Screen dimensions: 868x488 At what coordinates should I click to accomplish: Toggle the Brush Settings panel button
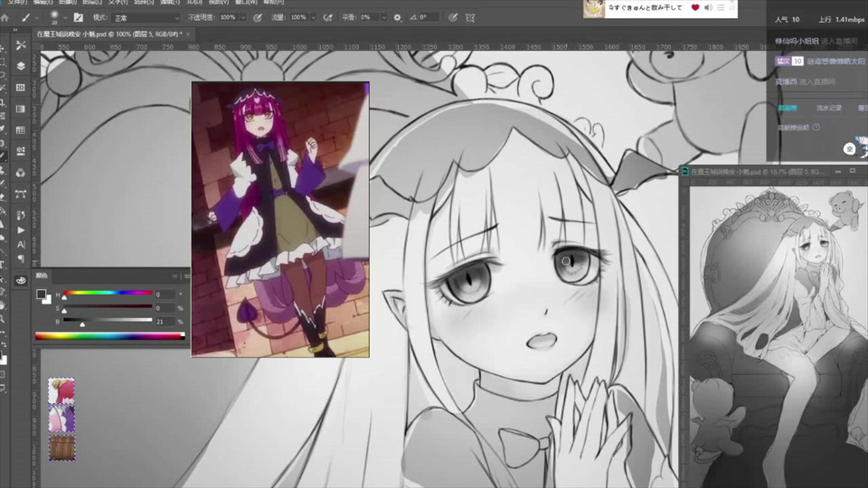[79, 18]
